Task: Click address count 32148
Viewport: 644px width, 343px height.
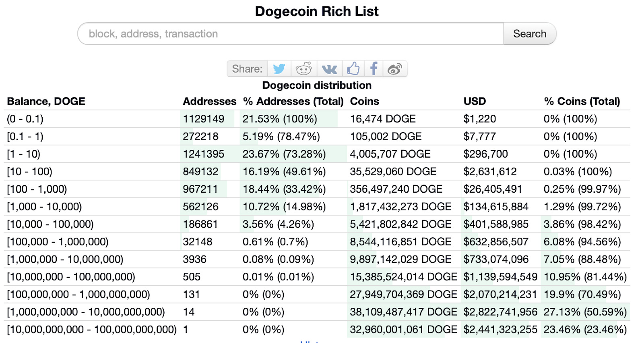Action: (x=198, y=242)
